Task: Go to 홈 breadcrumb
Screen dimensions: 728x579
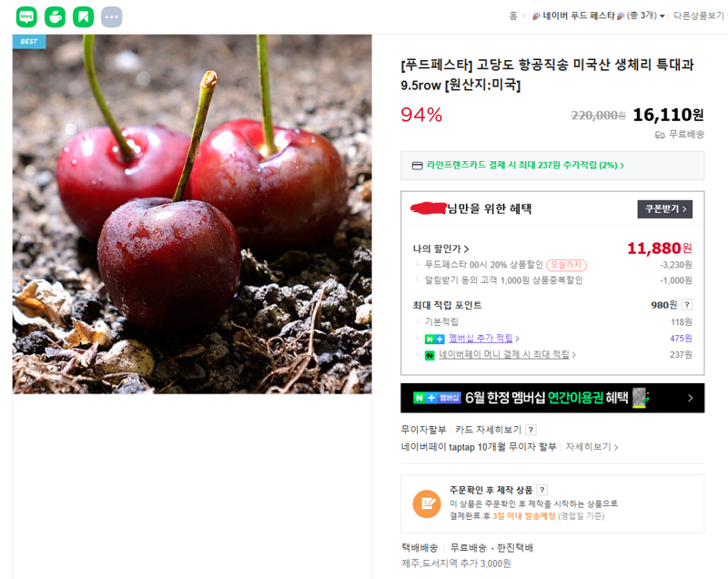Action: tap(513, 15)
